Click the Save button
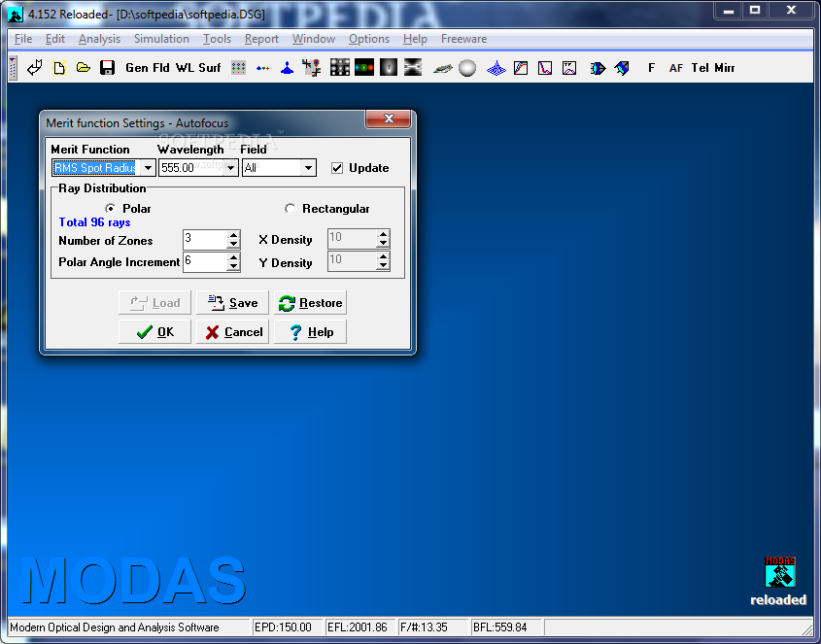This screenshot has height=644, width=821. (232, 303)
